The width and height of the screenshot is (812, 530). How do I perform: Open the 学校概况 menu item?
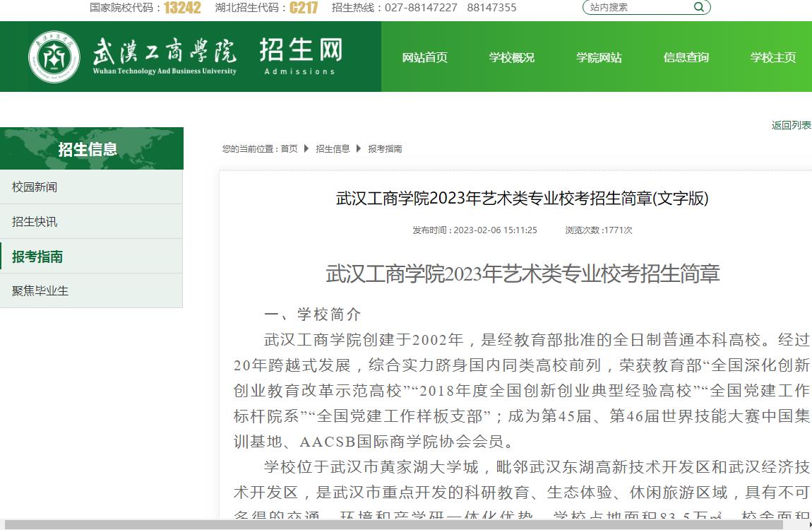(512, 57)
